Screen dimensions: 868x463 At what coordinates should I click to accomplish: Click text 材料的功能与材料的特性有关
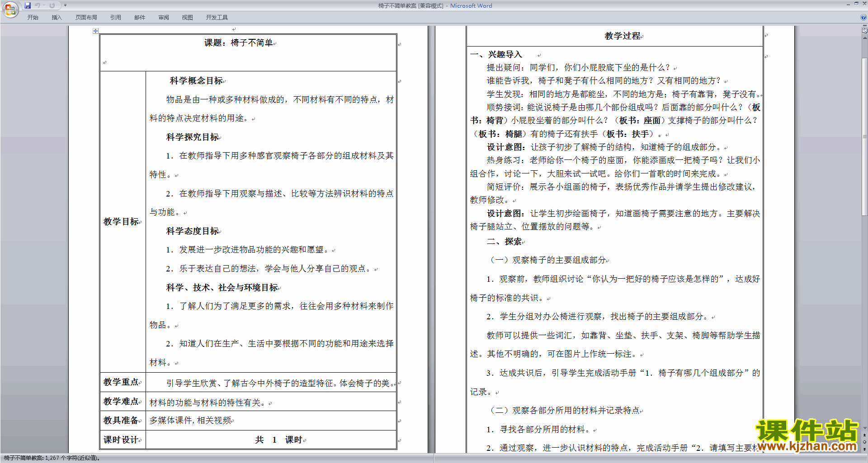pyautogui.click(x=208, y=402)
